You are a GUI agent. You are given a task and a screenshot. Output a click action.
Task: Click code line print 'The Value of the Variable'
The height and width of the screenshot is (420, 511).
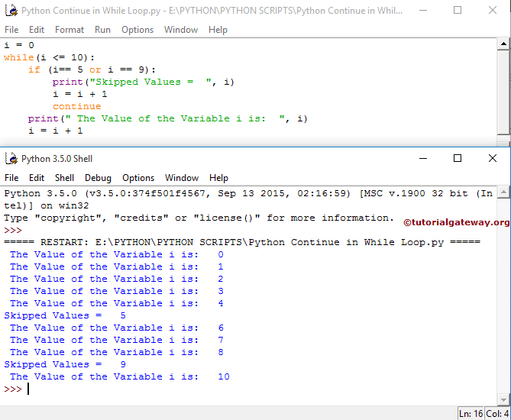coord(167,118)
